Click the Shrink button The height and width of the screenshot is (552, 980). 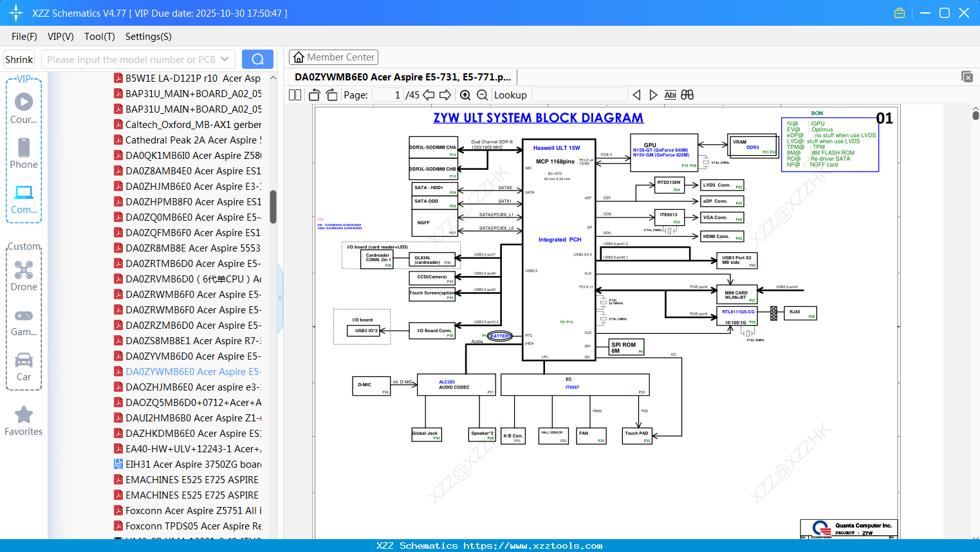click(19, 59)
